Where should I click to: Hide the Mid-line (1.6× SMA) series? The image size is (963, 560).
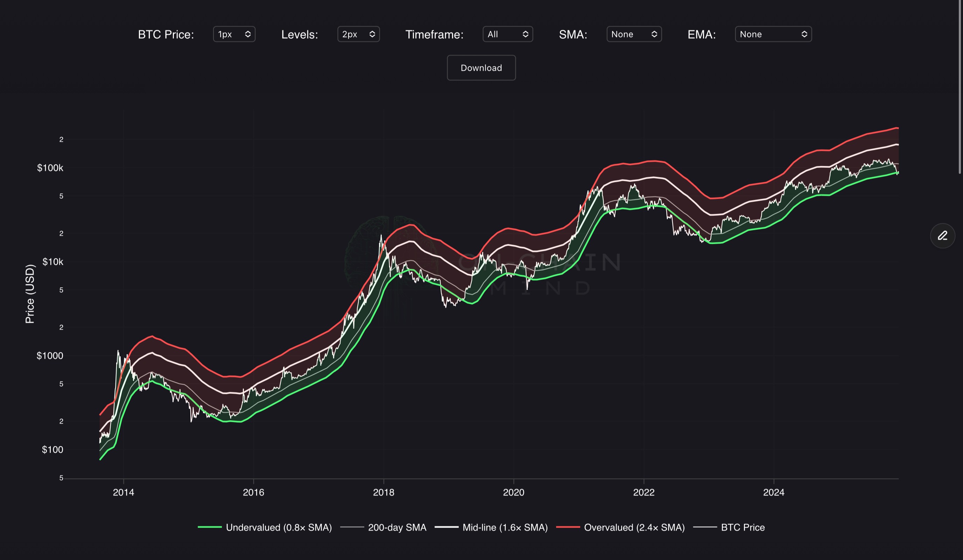pyautogui.click(x=505, y=527)
